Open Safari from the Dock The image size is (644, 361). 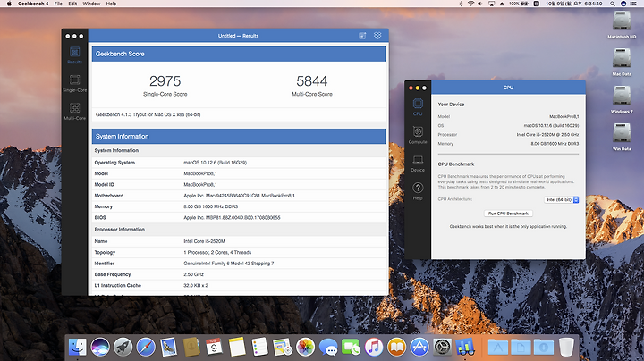pyautogui.click(x=146, y=347)
